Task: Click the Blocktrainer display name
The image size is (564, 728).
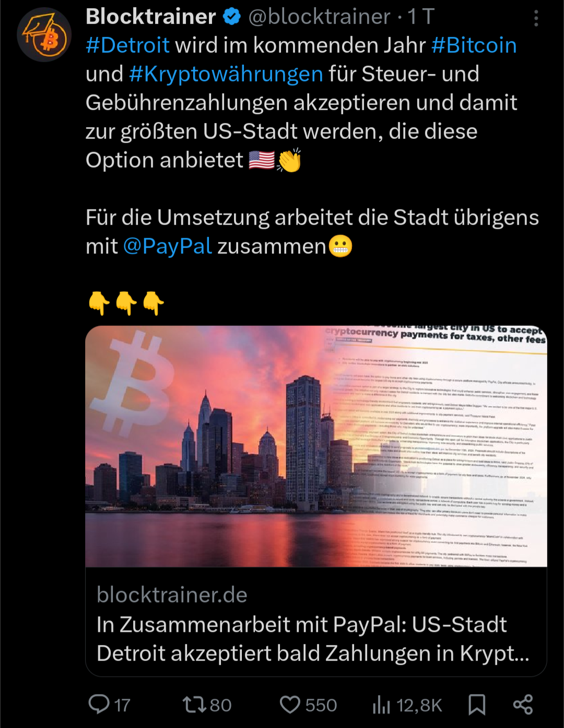Action: point(151,17)
